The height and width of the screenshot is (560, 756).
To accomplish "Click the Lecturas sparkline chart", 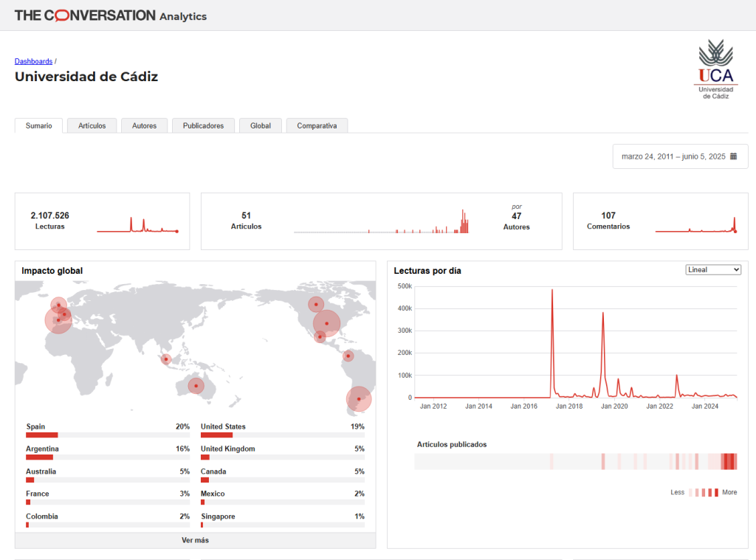I will [x=137, y=224].
